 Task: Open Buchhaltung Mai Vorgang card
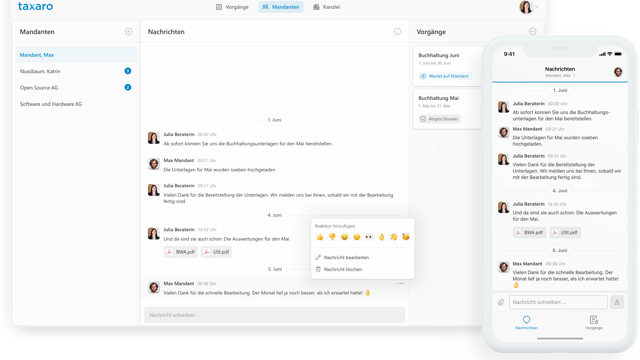[x=448, y=109]
